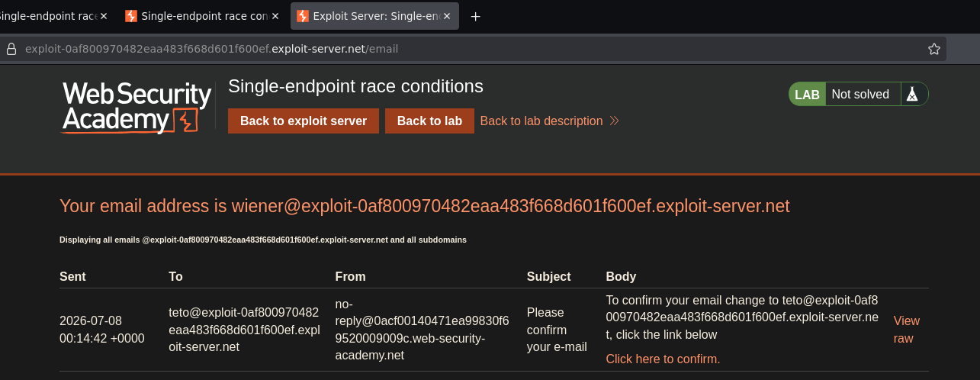Click the To column header
980x380 pixels.
pos(175,276)
